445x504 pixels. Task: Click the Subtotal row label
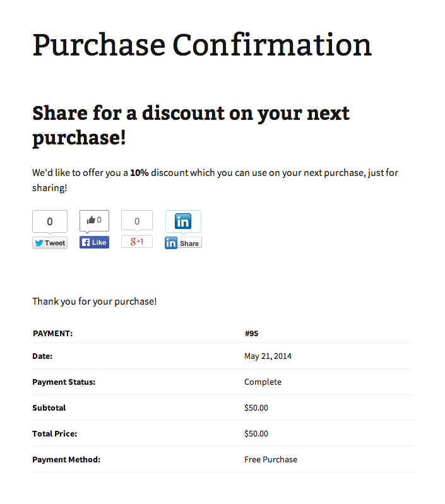click(x=49, y=408)
